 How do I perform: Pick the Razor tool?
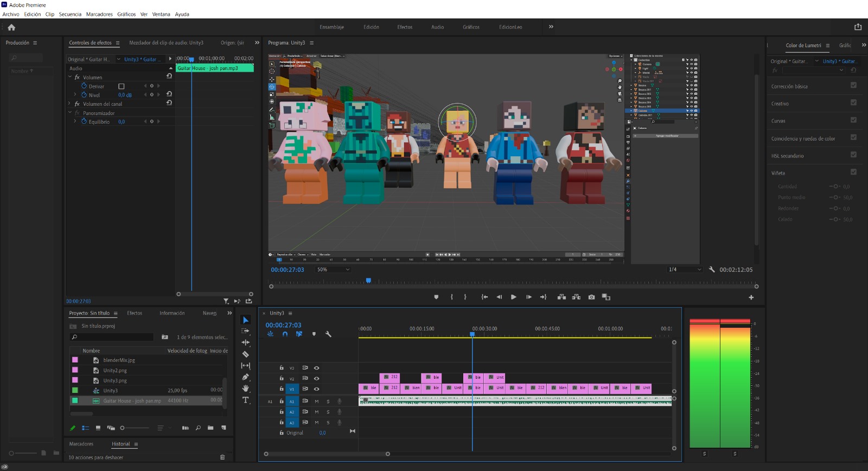(246, 354)
